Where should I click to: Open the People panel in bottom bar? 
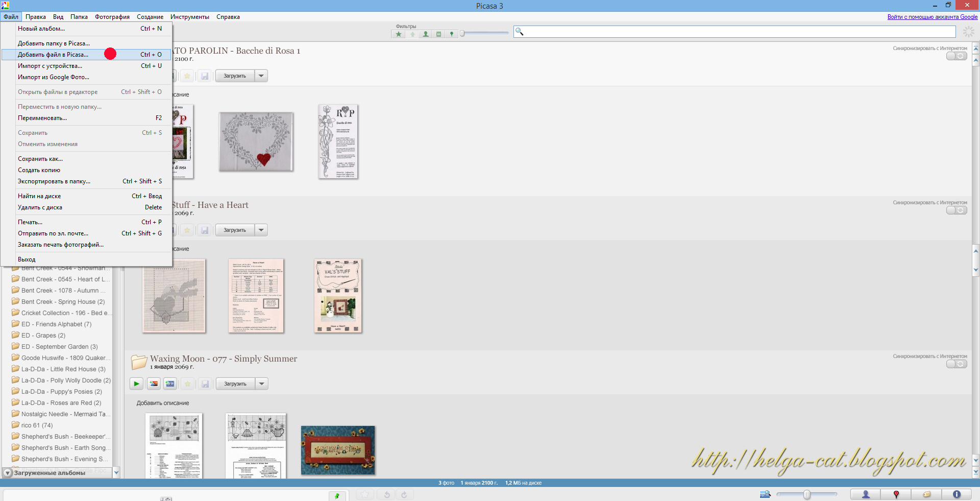[866, 494]
